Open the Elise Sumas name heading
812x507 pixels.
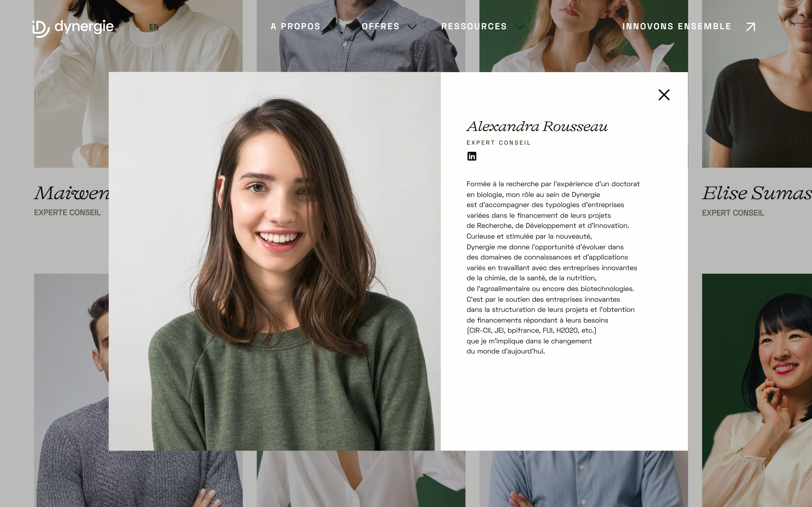[757, 193]
